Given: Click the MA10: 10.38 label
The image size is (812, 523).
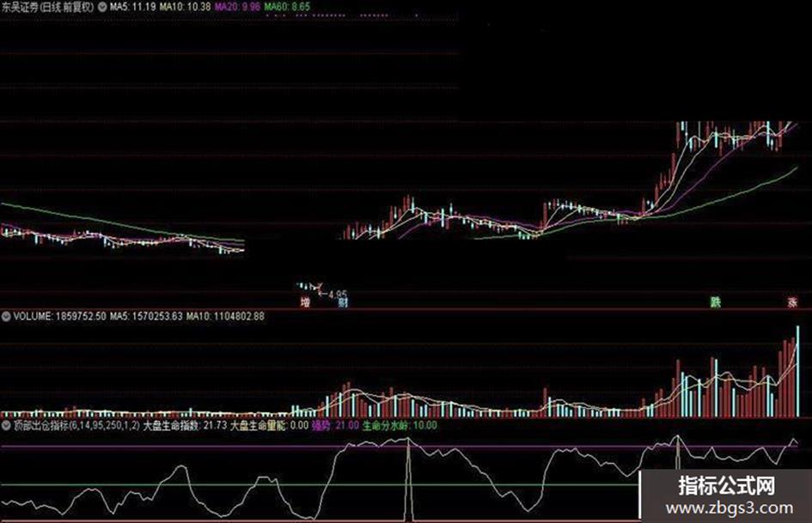Looking at the screenshot, I should 186,7.
